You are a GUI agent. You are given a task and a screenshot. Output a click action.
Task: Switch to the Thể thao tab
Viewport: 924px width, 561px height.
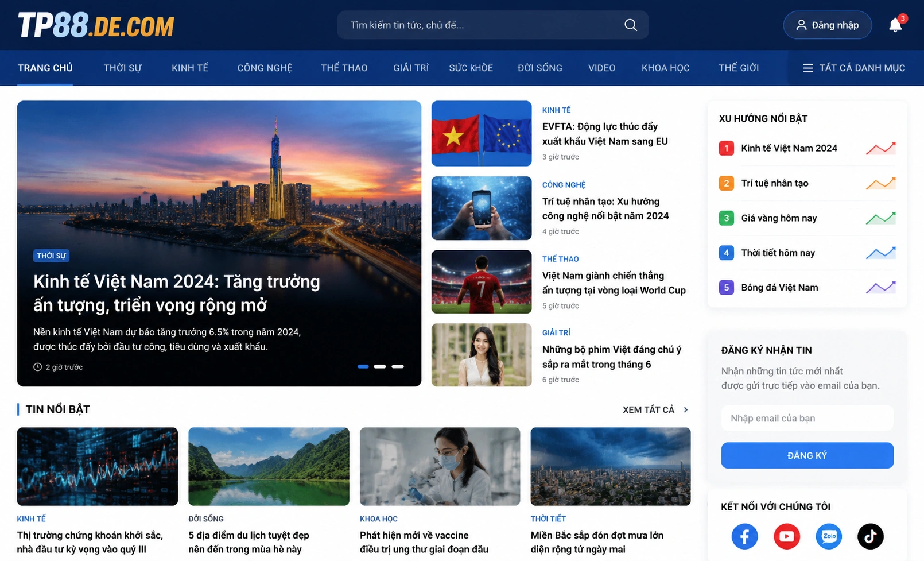pos(344,68)
